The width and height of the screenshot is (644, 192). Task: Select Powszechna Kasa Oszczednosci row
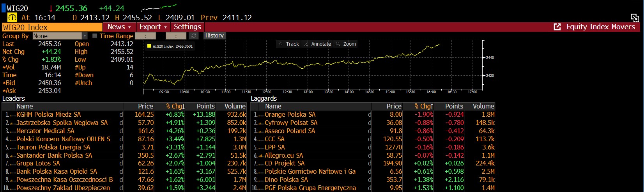point(124,180)
